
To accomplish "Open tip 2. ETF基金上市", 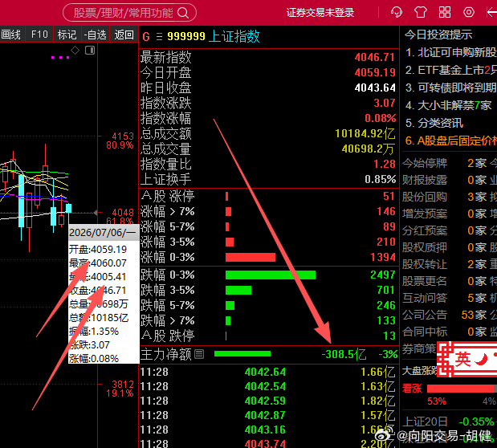I will [x=450, y=70].
